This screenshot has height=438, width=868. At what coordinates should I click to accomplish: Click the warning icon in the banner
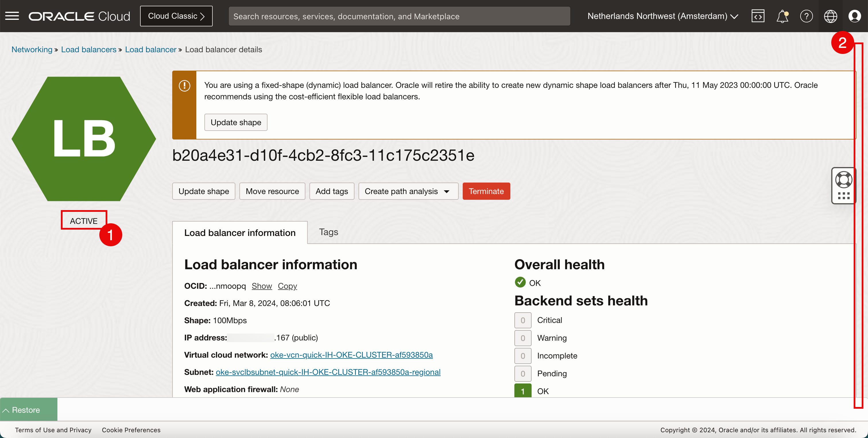(x=184, y=86)
